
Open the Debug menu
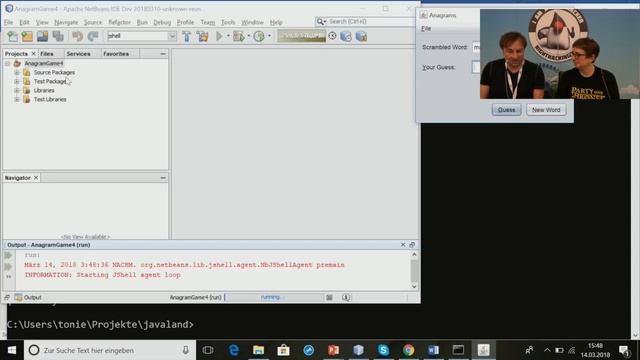(162, 22)
